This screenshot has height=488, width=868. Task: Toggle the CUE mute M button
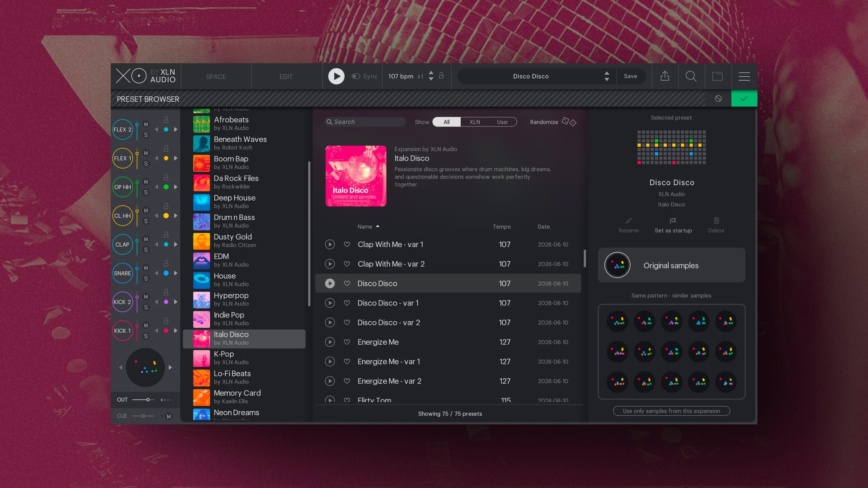pyautogui.click(x=169, y=416)
